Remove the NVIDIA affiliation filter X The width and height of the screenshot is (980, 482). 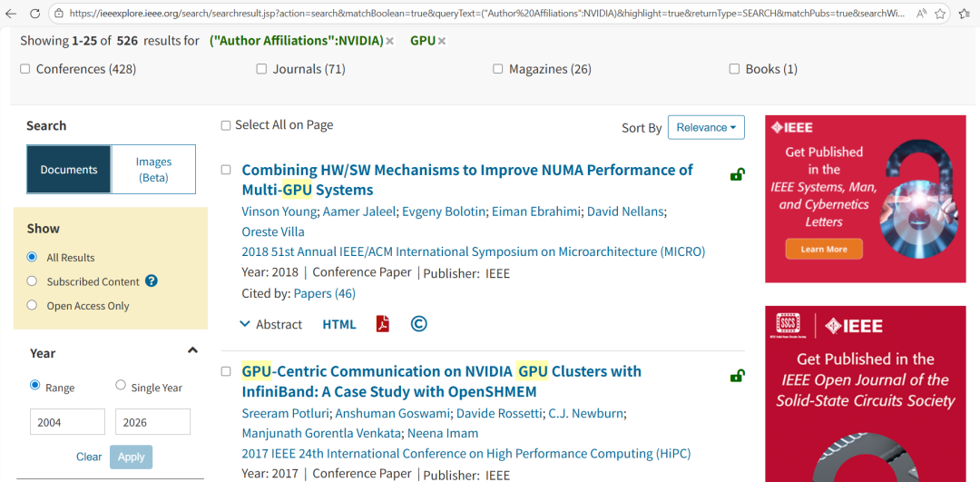(x=389, y=41)
